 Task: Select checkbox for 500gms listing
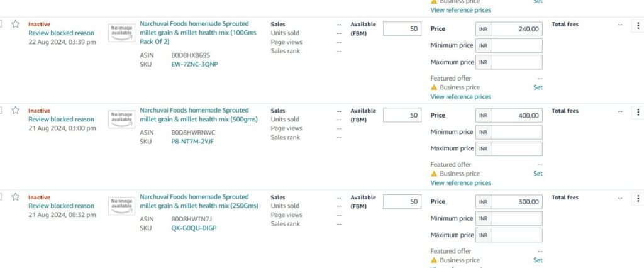tap(1, 110)
